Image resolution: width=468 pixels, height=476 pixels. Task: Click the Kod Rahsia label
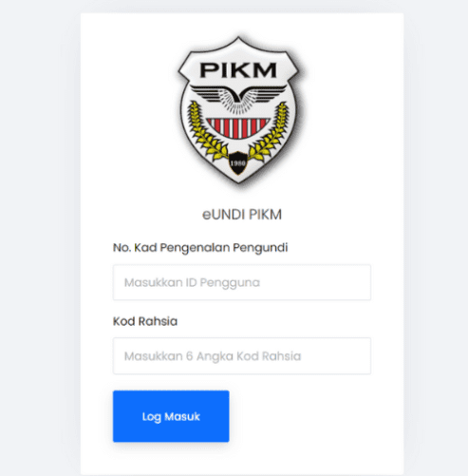pos(145,321)
